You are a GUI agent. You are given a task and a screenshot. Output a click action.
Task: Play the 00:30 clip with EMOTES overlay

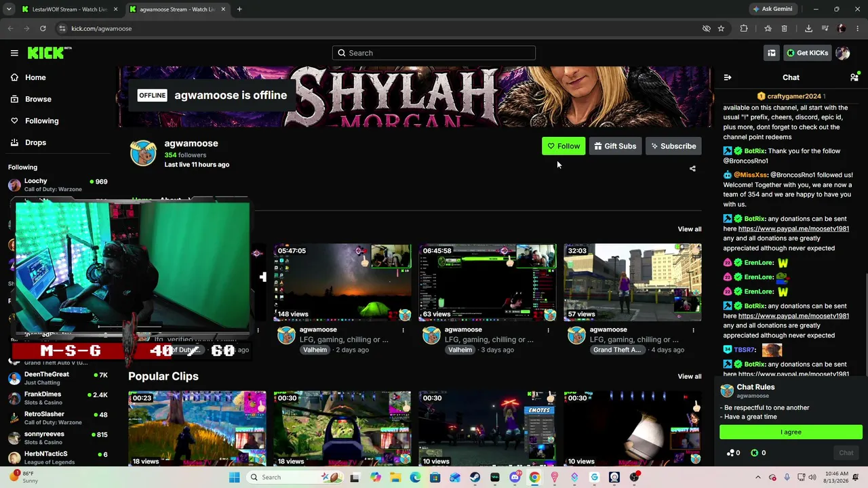(488, 428)
